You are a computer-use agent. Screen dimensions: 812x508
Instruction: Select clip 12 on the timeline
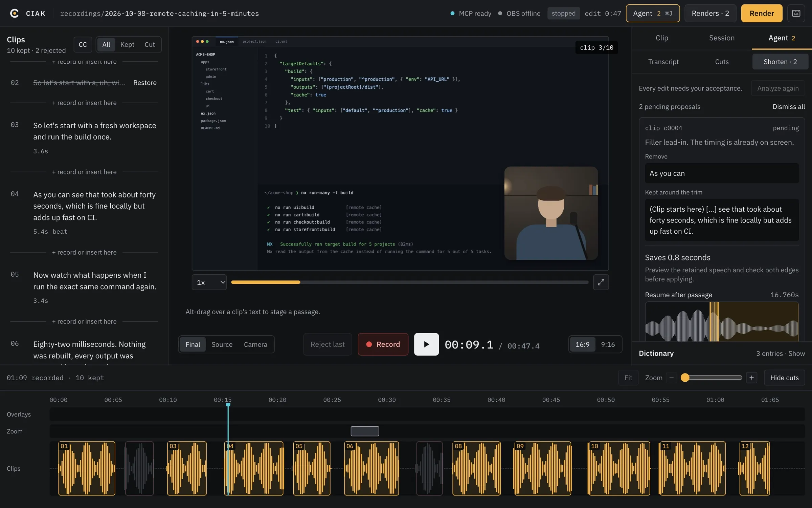754,468
